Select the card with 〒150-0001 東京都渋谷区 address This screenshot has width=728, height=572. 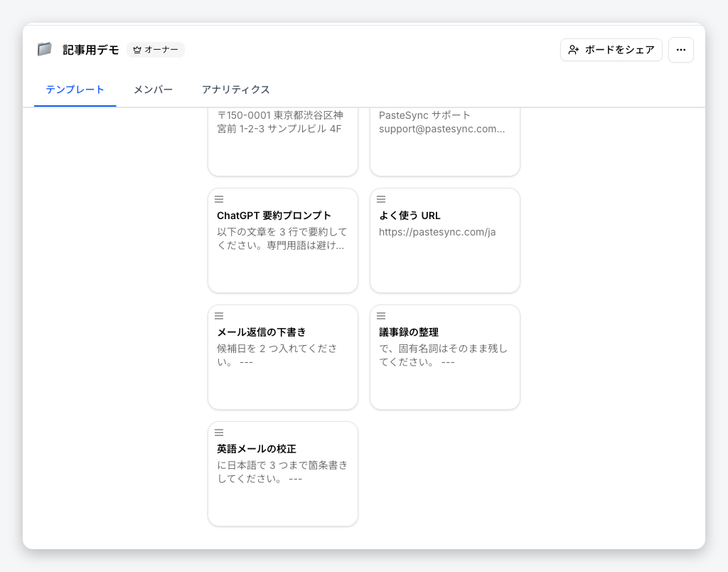point(283,142)
